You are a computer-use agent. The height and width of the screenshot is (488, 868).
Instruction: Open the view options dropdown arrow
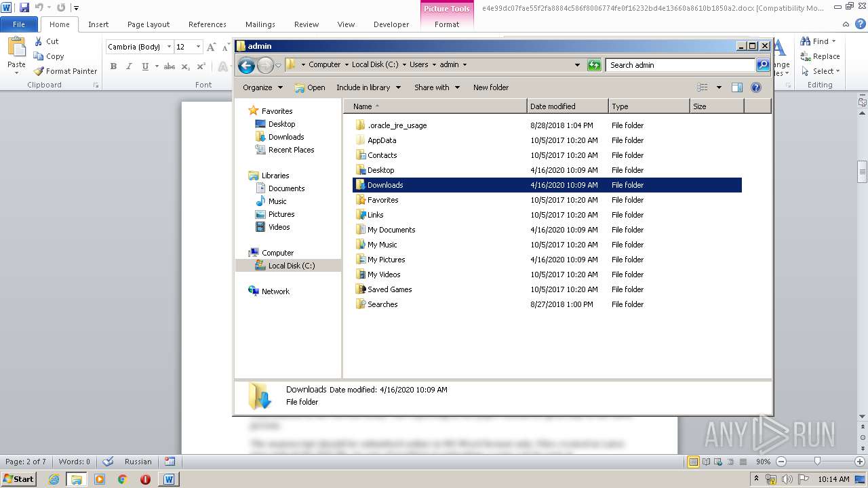719,87
